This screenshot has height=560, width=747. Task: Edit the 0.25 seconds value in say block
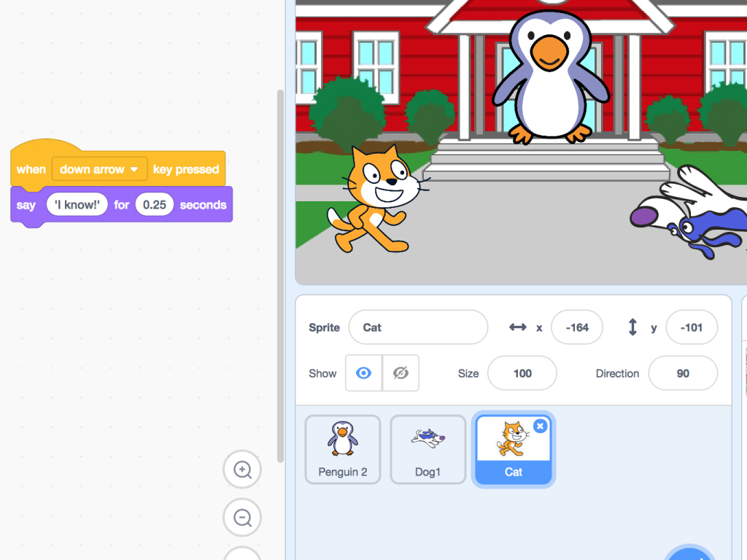coord(155,205)
